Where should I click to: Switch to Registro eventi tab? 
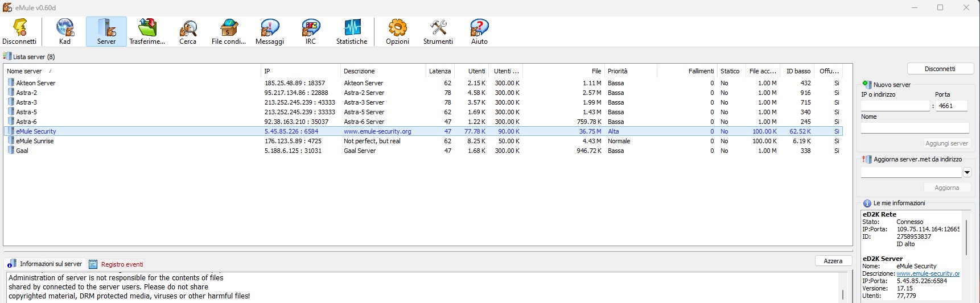tap(116, 264)
